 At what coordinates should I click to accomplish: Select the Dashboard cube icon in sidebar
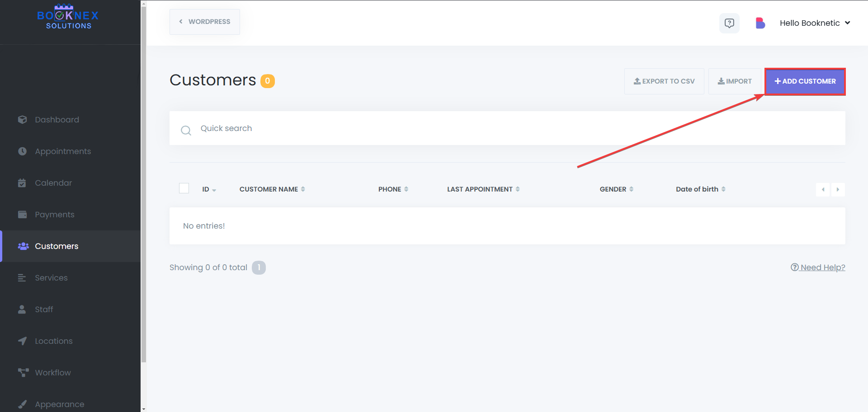(22, 119)
